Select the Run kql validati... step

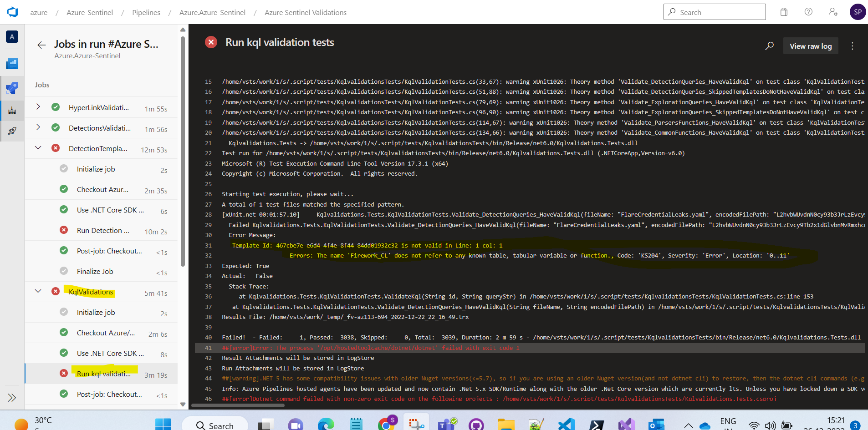click(101, 374)
